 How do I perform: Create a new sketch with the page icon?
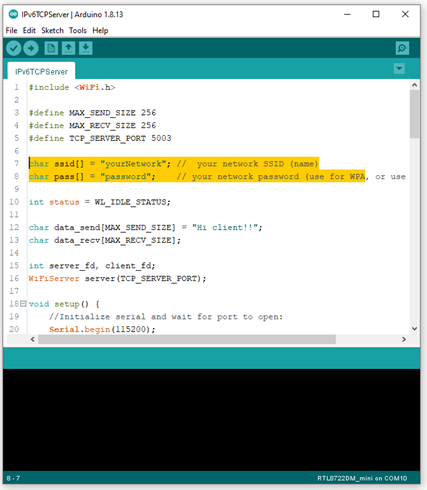click(51, 49)
